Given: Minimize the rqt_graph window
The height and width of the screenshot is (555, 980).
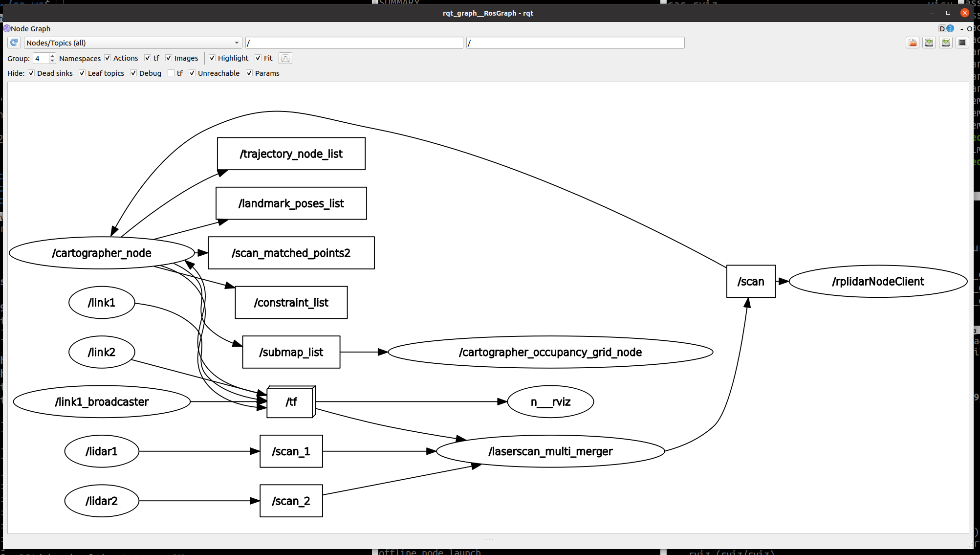Looking at the screenshot, I should click(932, 13).
